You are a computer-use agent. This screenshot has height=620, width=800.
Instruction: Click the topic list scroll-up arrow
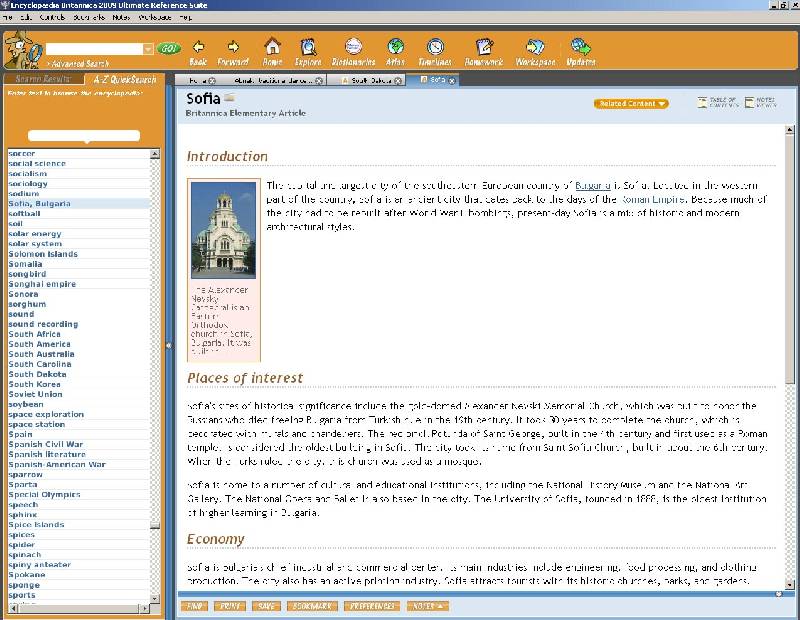pos(155,153)
